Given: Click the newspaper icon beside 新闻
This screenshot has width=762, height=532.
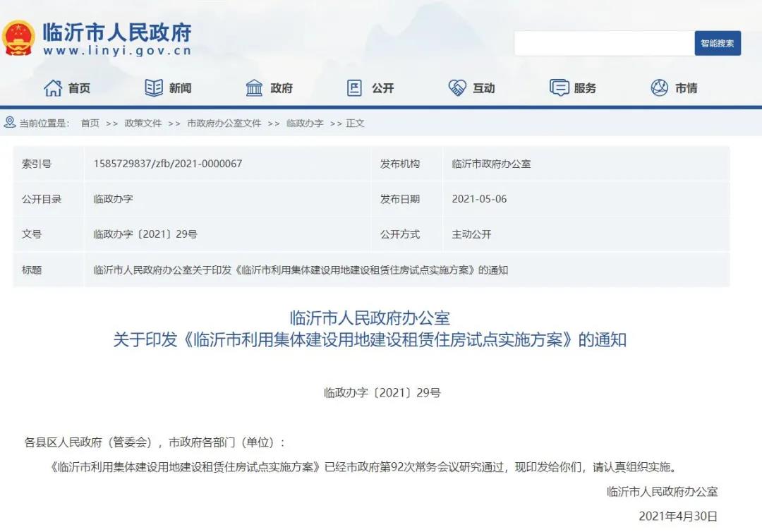Looking at the screenshot, I should pos(154,88).
